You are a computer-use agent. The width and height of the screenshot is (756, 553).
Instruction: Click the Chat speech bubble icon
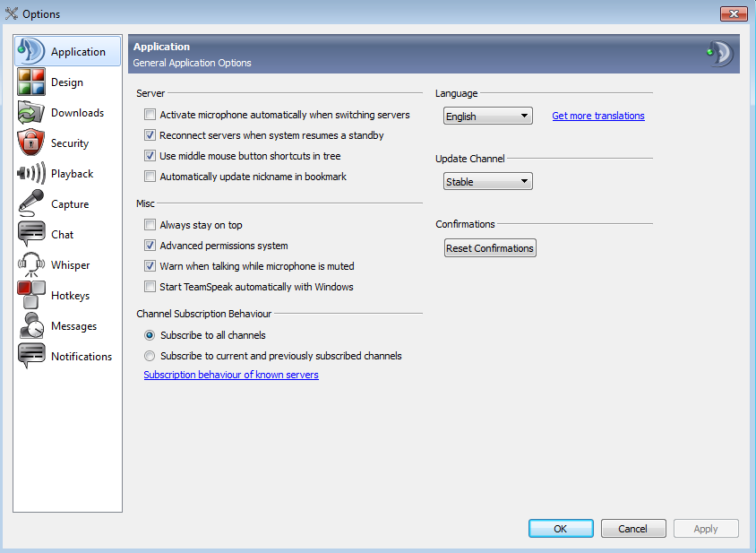[x=30, y=234]
